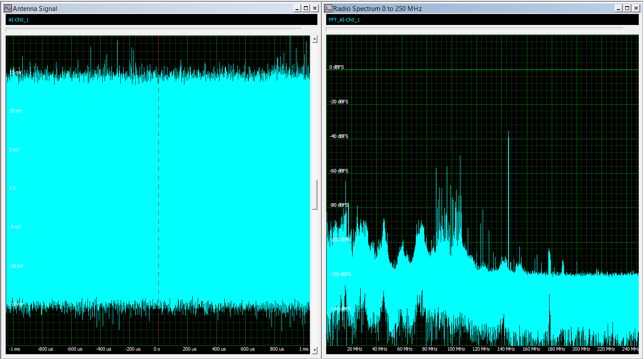Click the 200 us time axis label
644x359 pixels.
(x=189, y=349)
